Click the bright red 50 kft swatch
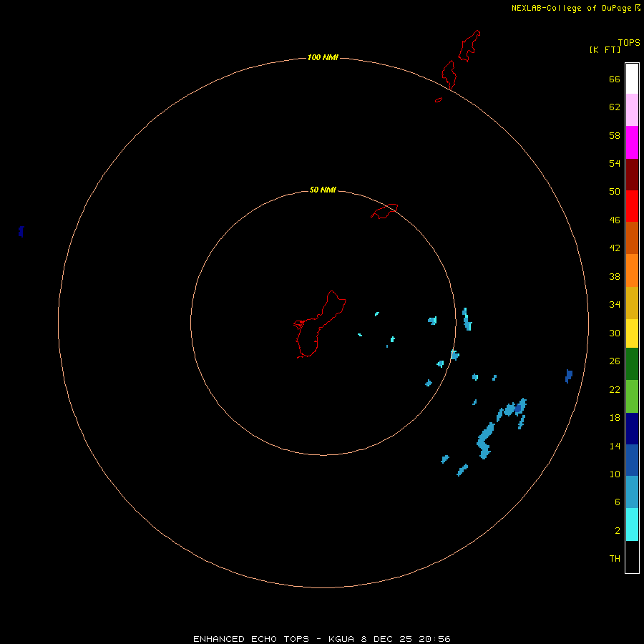 [x=632, y=206]
